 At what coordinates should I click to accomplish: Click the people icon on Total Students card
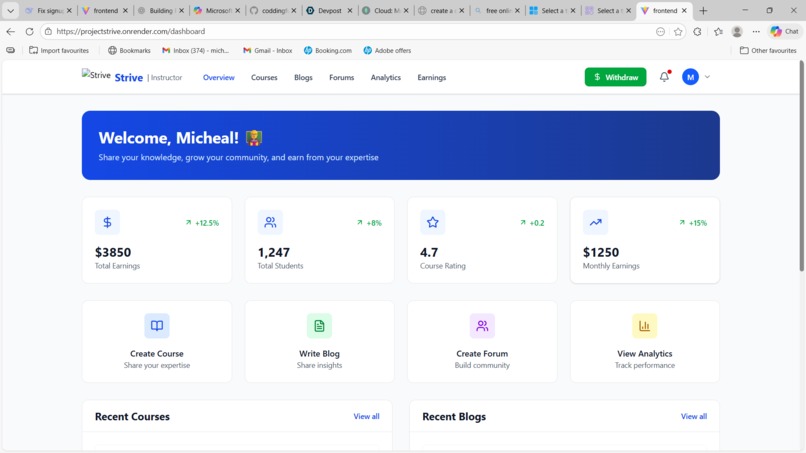[x=270, y=222]
